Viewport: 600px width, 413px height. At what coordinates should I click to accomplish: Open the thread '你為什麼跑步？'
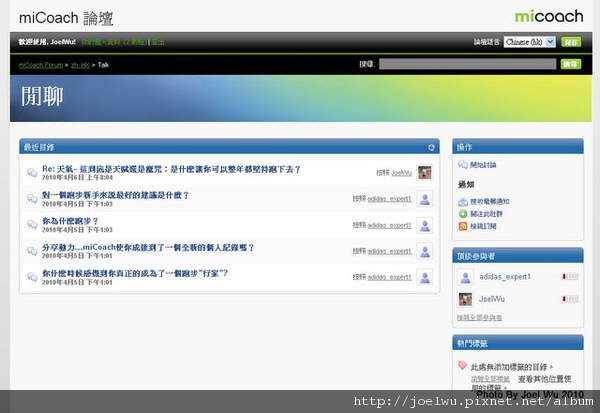[70, 221]
